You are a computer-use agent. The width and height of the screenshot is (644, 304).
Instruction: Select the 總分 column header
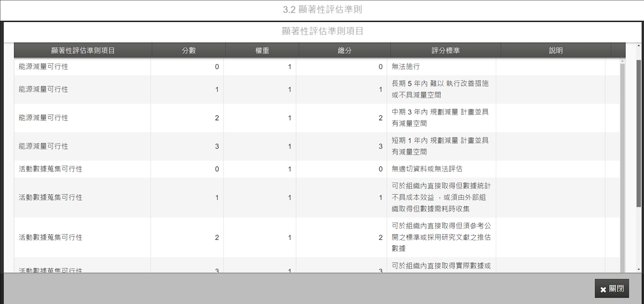click(x=345, y=51)
